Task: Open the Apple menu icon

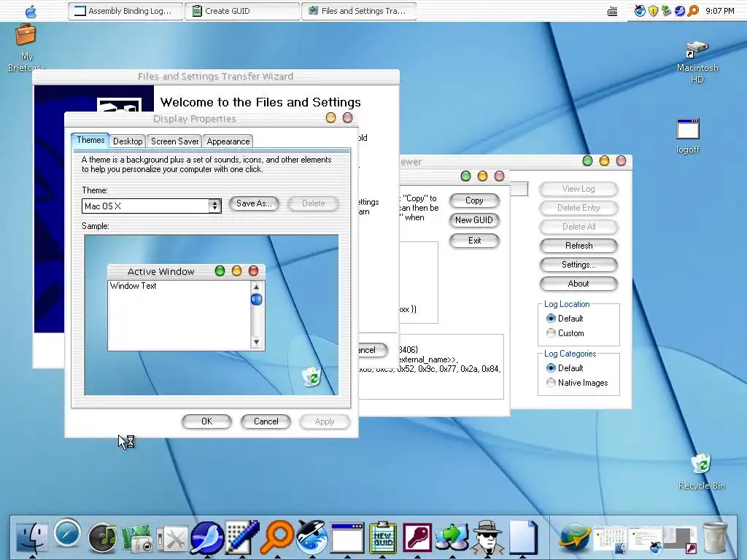Action: tap(31, 11)
